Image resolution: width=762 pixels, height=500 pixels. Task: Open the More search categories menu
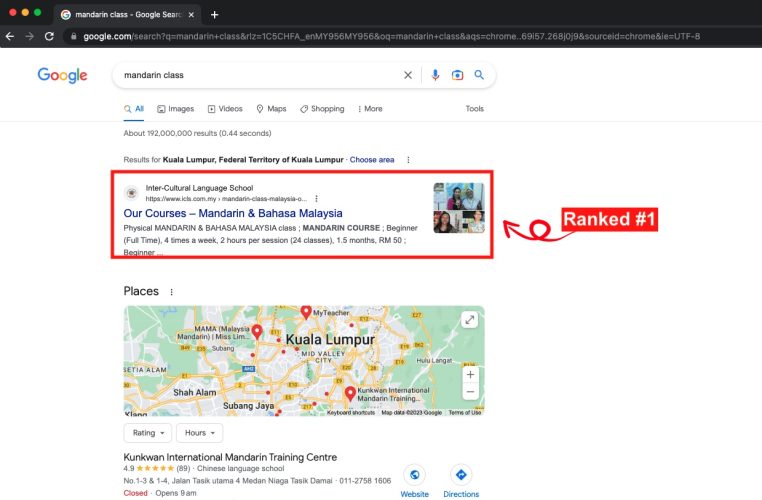pyautogui.click(x=370, y=109)
